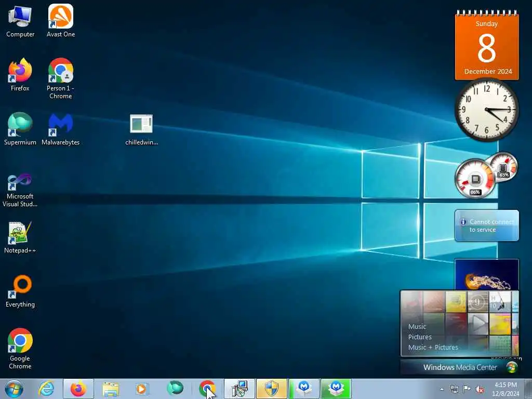The height and width of the screenshot is (399, 532).
Task: Select Pictures in the Media Center gadget
Action: coord(420,337)
